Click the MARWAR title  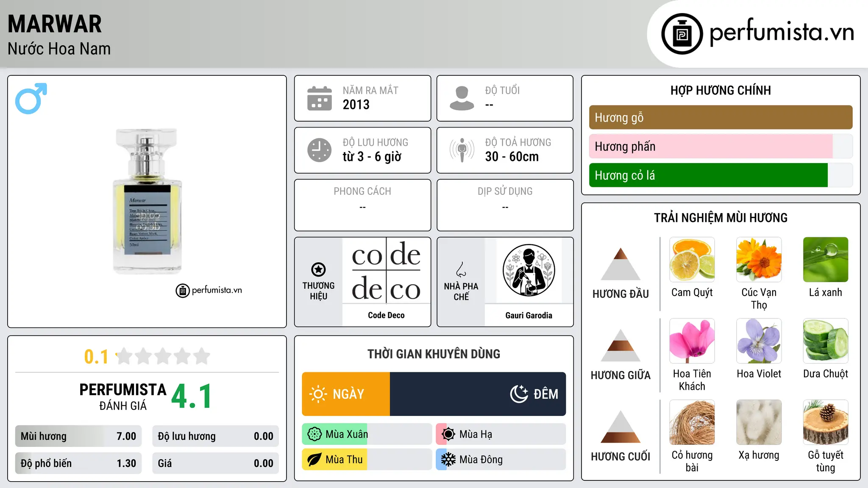point(55,24)
